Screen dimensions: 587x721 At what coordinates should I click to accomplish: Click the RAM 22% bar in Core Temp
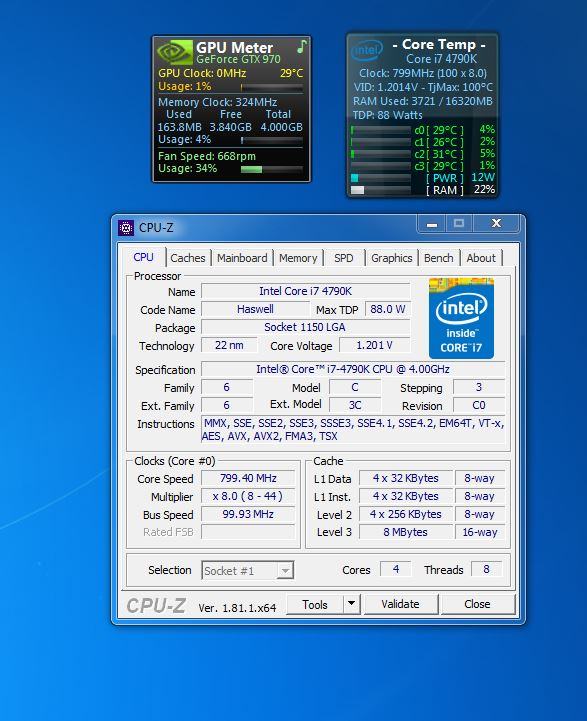click(x=381, y=190)
